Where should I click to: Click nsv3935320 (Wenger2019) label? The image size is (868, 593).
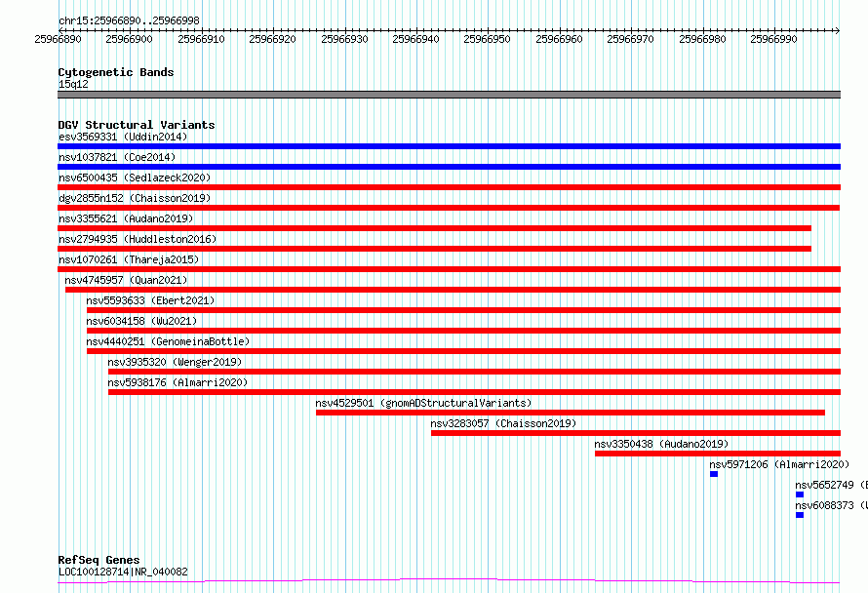(x=175, y=362)
